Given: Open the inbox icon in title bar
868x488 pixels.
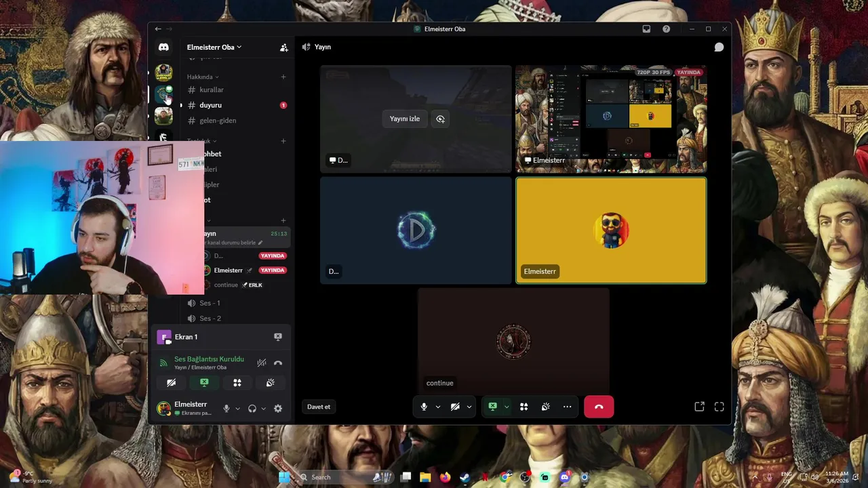Looking at the screenshot, I should pyautogui.click(x=646, y=29).
